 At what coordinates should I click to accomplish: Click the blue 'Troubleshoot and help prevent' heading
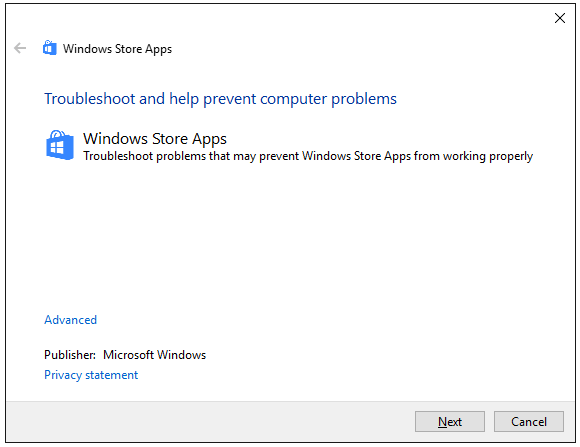click(x=220, y=99)
